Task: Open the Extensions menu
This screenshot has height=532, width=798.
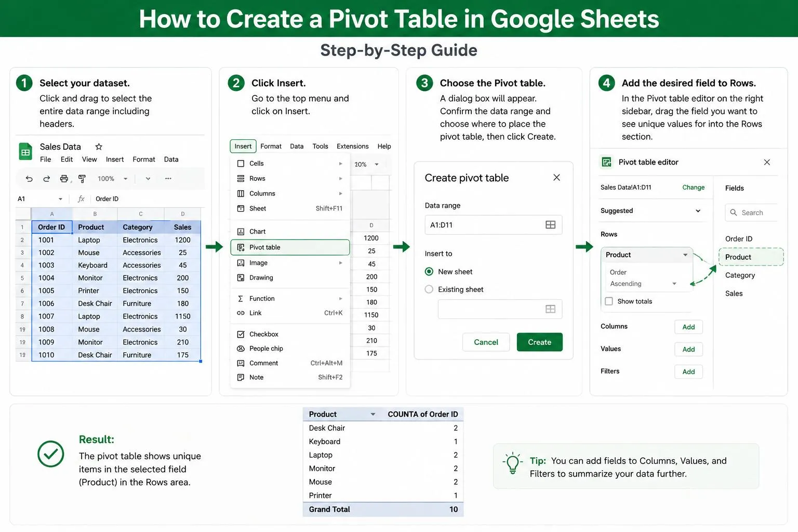Action: pyautogui.click(x=353, y=147)
